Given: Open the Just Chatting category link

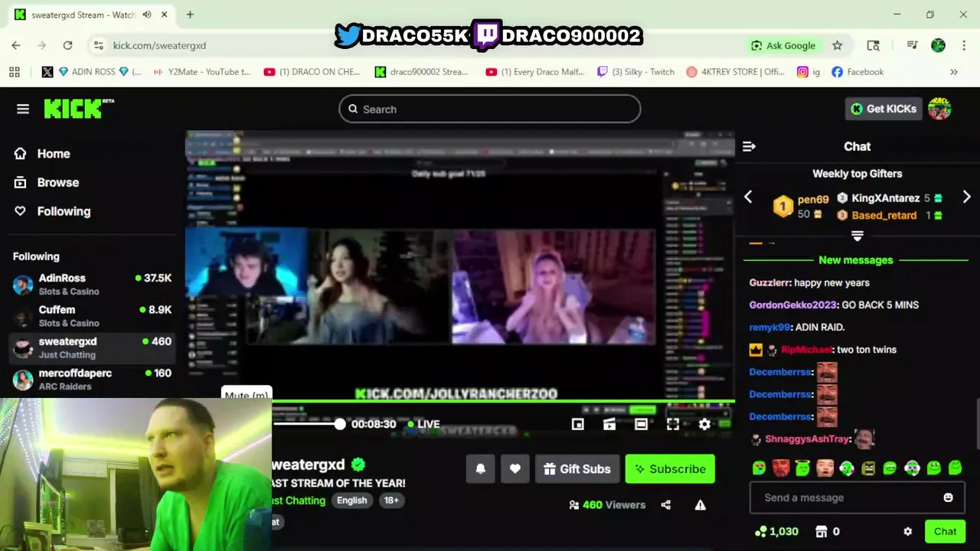Looking at the screenshot, I should click(297, 500).
